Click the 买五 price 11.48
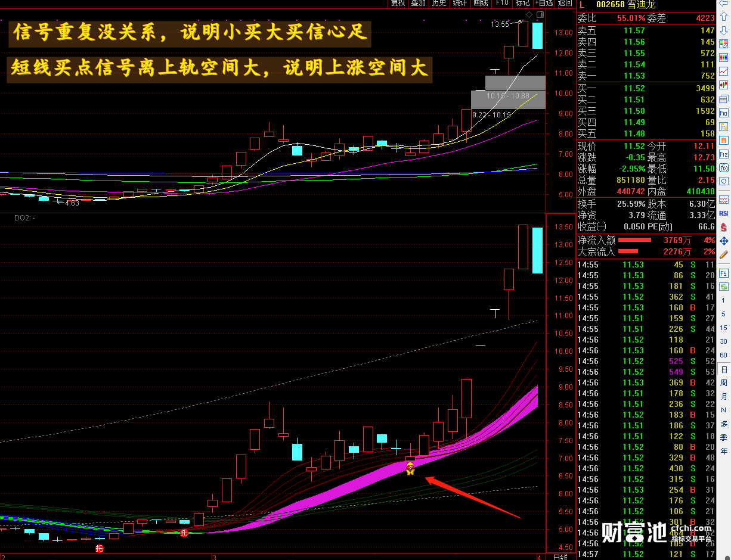The height and width of the screenshot is (560, 731). (634, 133)
